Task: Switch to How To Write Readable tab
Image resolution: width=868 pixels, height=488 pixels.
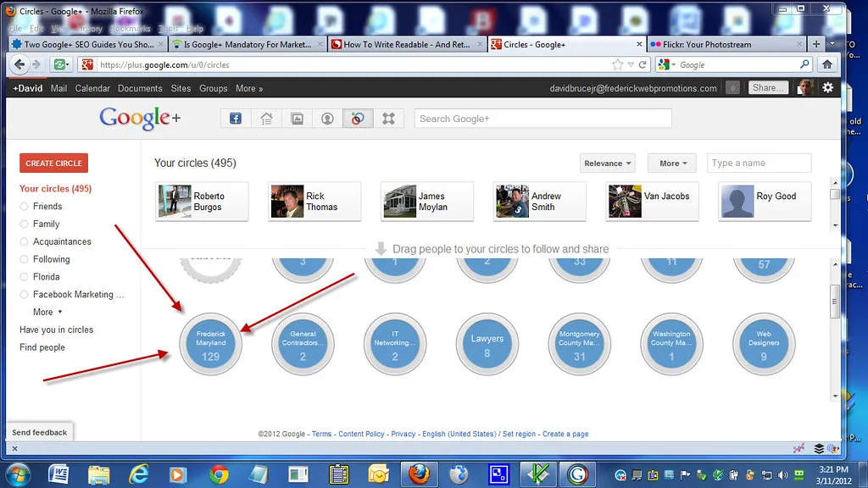Action: [407, 44]
